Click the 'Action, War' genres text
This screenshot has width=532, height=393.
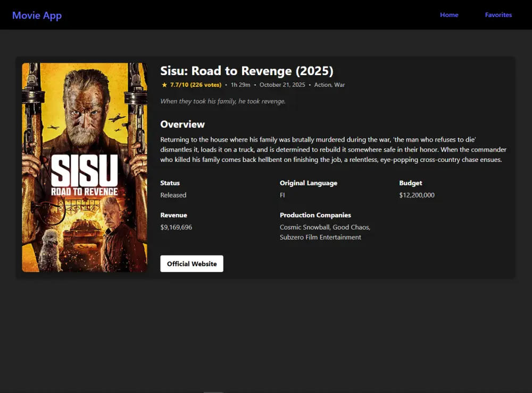click(329, 85)
